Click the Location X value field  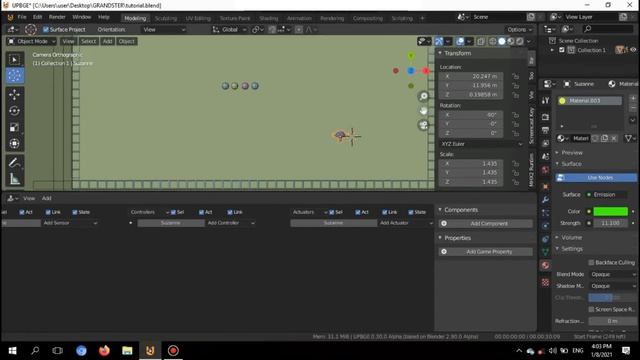coord(471,76)
